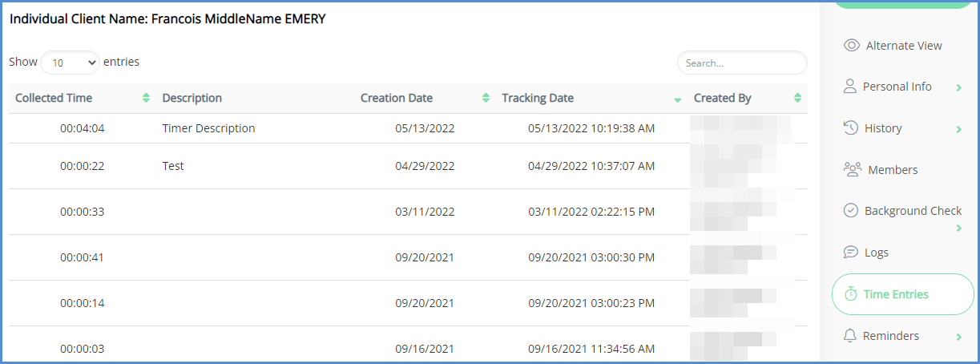
Task: Expand the Reminders submenu arrow
Action: [x=958, y=337]
